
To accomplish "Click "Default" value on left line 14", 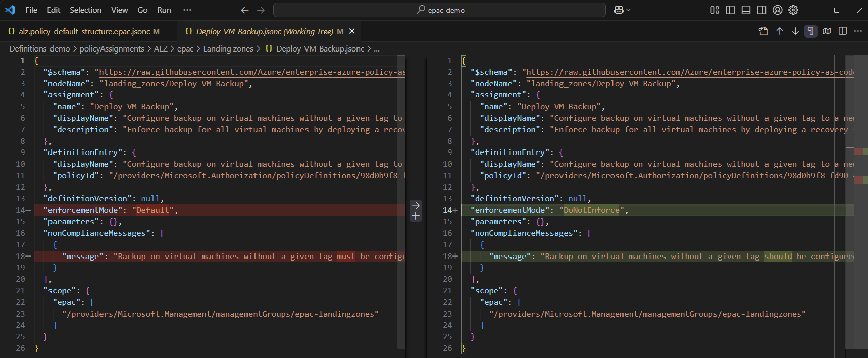I will click(x=152, y=210).
